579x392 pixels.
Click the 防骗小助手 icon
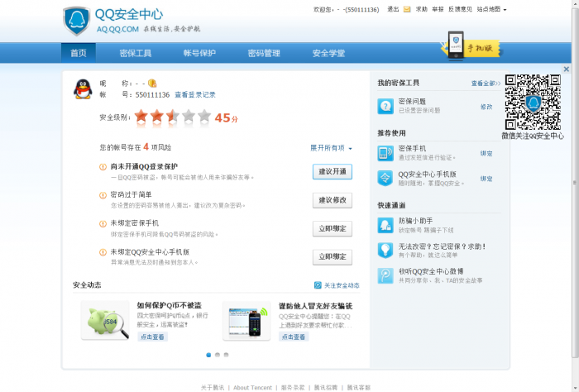click(385, 225)
